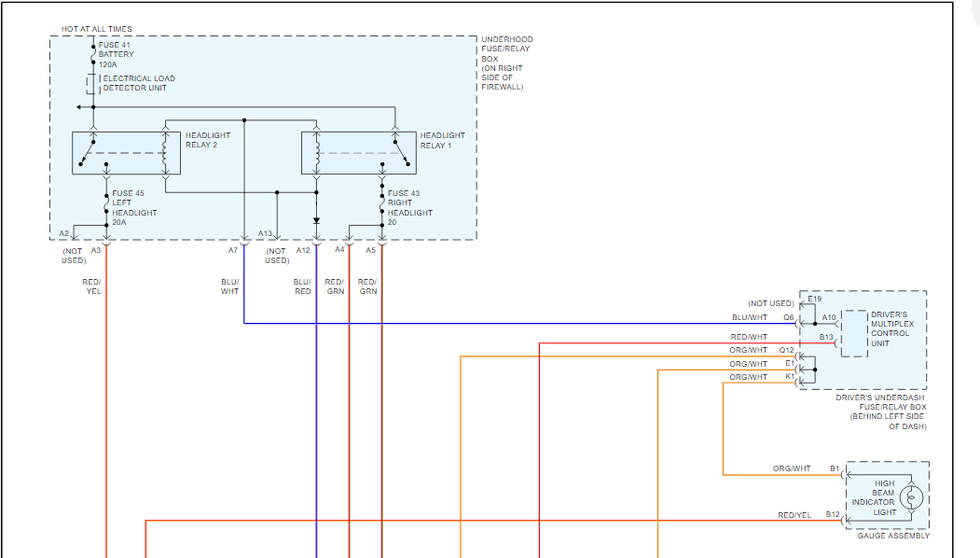Screen dimensions: 980x558
Task: Click the B12 terminal of gauge assembly
Action: [833, 515]
